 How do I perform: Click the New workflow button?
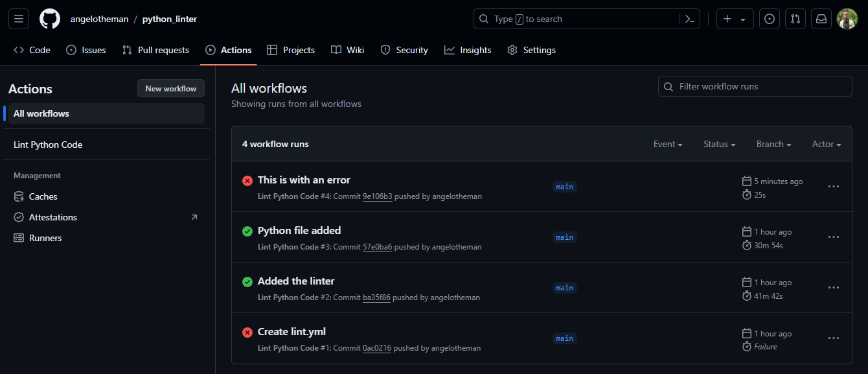click(x=170, y=88)
